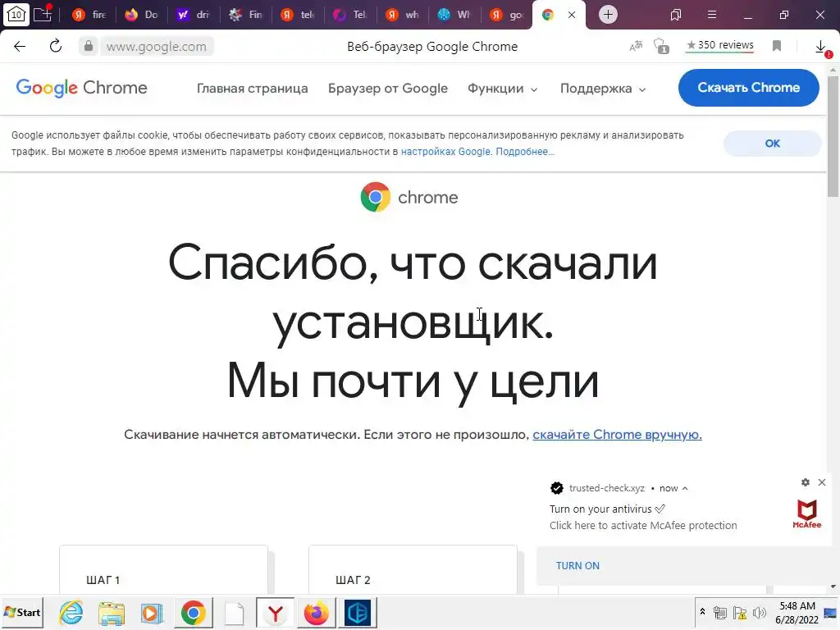This screenshot has width=840, height=630.
Task: Open the browser hamburger menu
Action: (712, 15)
